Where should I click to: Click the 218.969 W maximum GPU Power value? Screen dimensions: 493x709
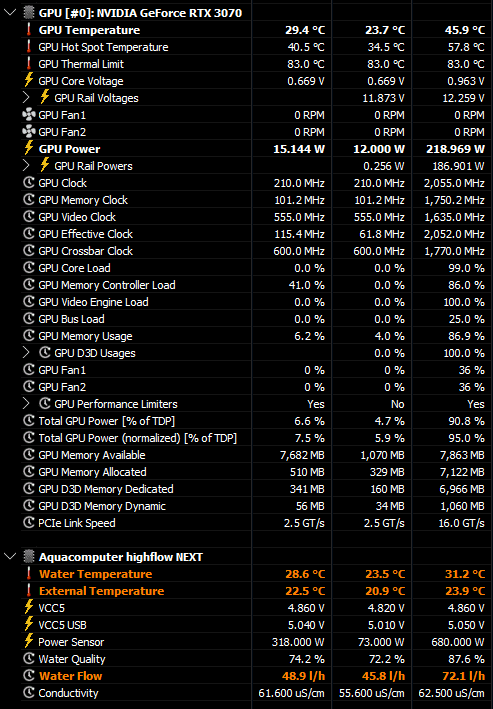(x=455, y=149)
